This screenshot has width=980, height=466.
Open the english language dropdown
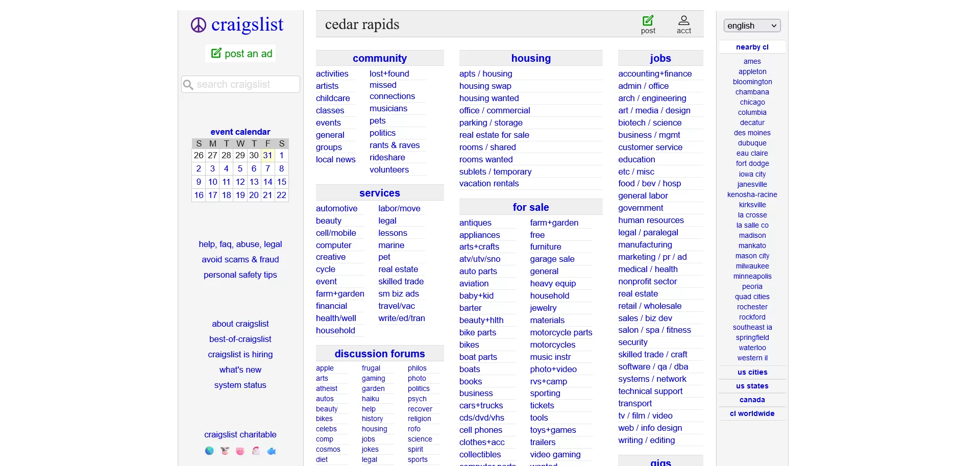[x=752, y=26]
